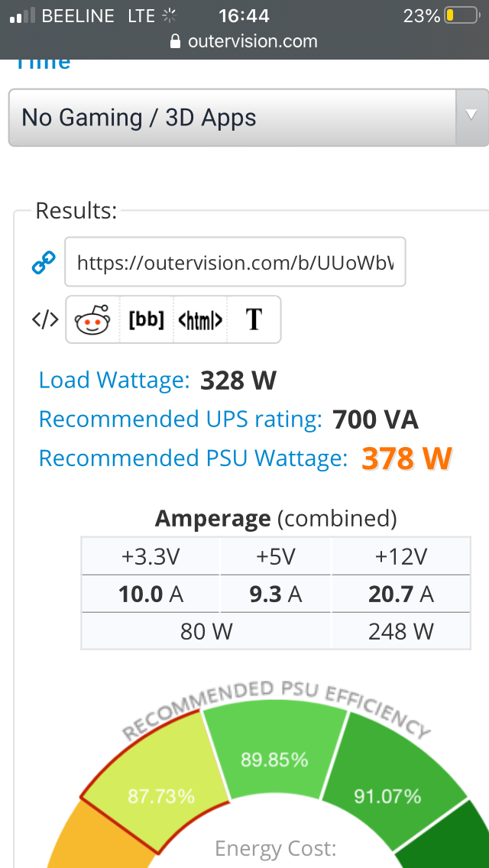Image resolution: width=489 pixels, height=868 pixels.
Task: Tap the outervision.com address bar
Action: (x=244, y=41)
